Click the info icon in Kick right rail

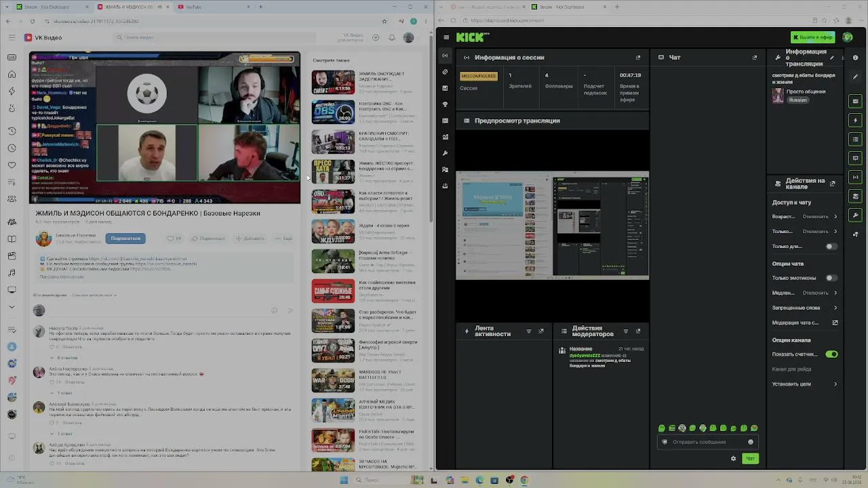855,58
